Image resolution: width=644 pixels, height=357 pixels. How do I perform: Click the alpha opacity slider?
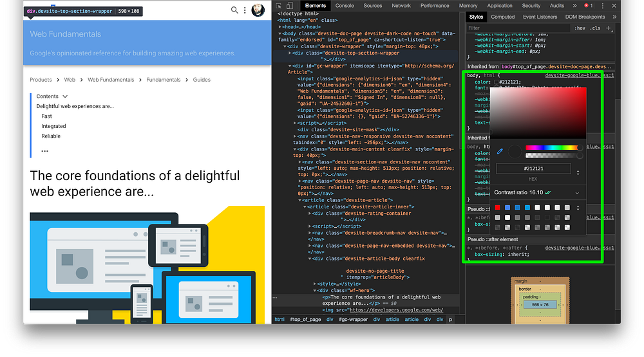(552, 156)
